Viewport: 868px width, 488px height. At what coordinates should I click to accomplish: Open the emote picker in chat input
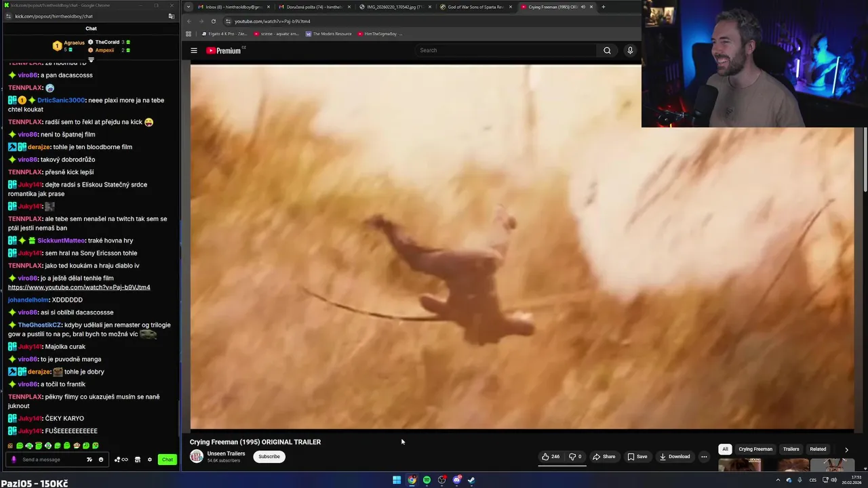[101, 460]
